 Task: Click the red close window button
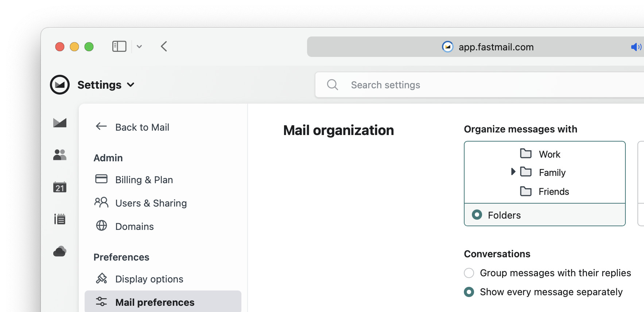[x=60, y=47]
